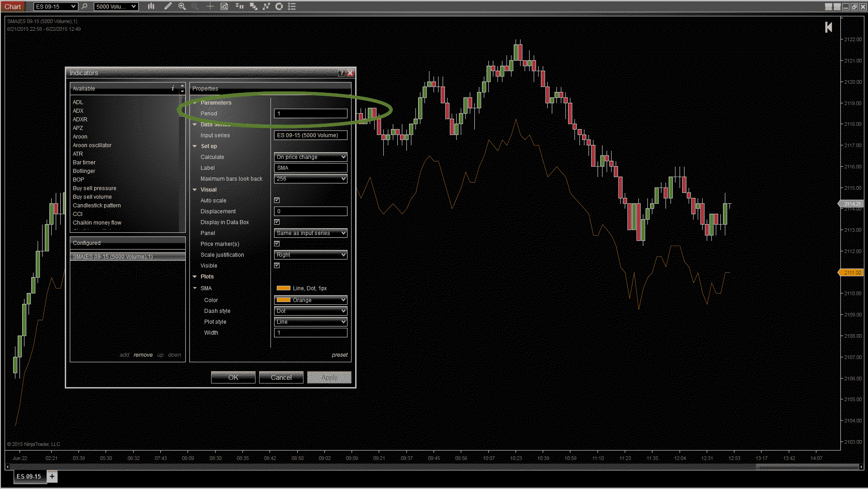The width and height of the screenshot is (868, 489).
Task: Click the Period input field
Action: (311, 114)
